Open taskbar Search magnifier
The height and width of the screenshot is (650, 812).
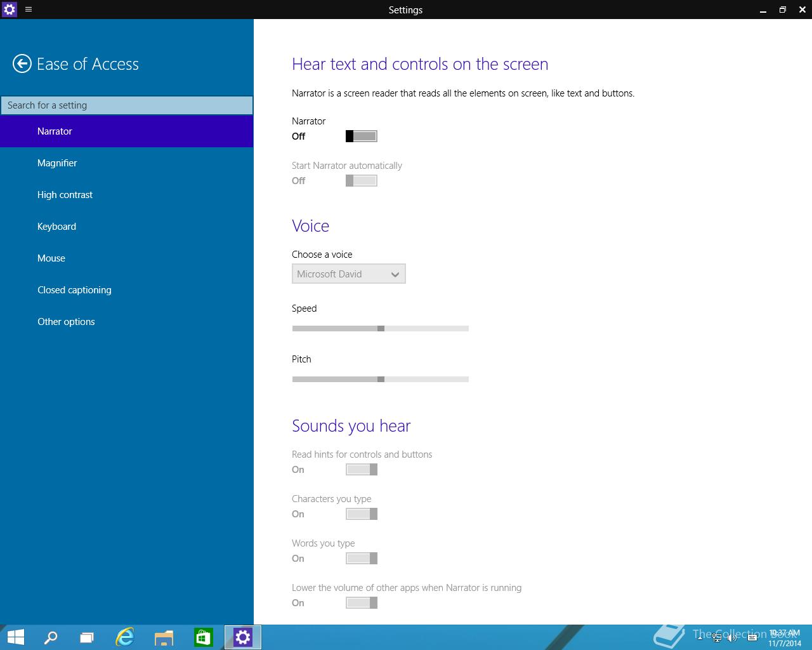50,637
